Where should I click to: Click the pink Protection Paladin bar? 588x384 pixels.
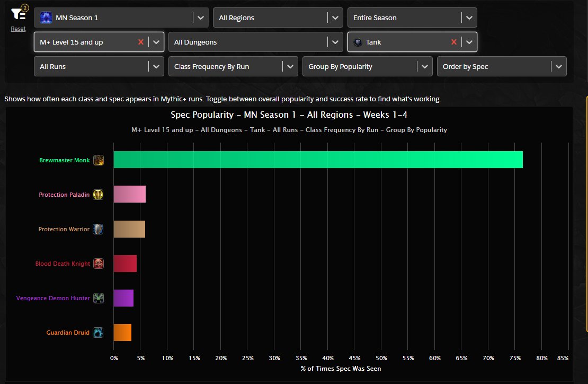point(129,194)
